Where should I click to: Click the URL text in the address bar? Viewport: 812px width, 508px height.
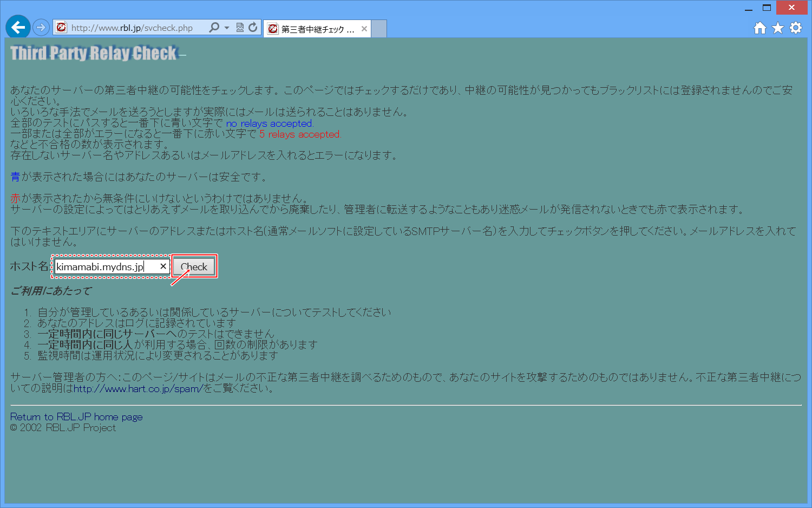tap(133, 28)
